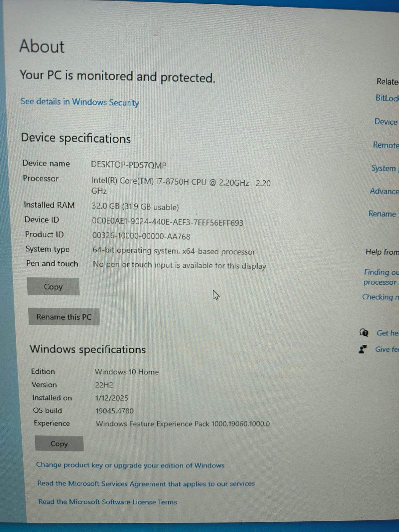Read the Microsoft Services Agreement link
399x532 pixels.
(x=146, y=483)
